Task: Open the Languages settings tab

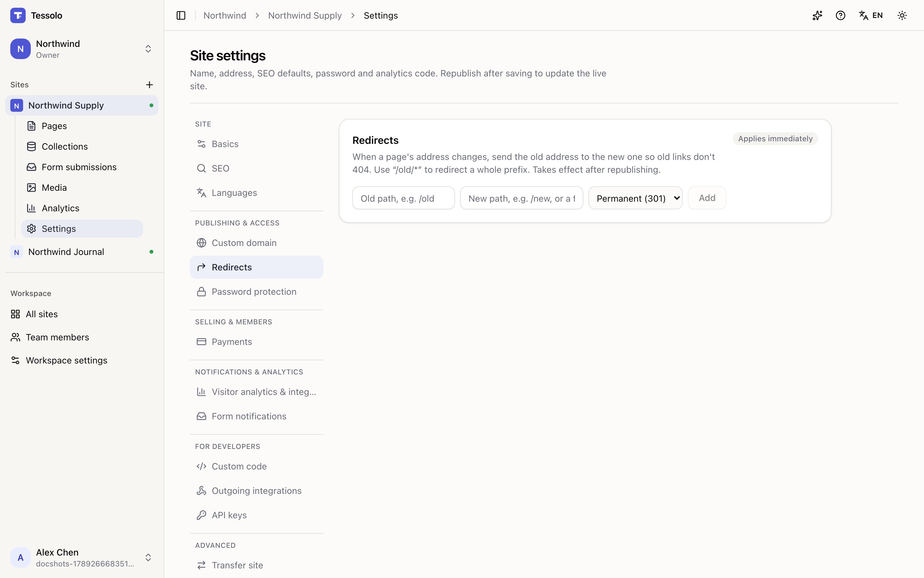Action: point(257,193)
